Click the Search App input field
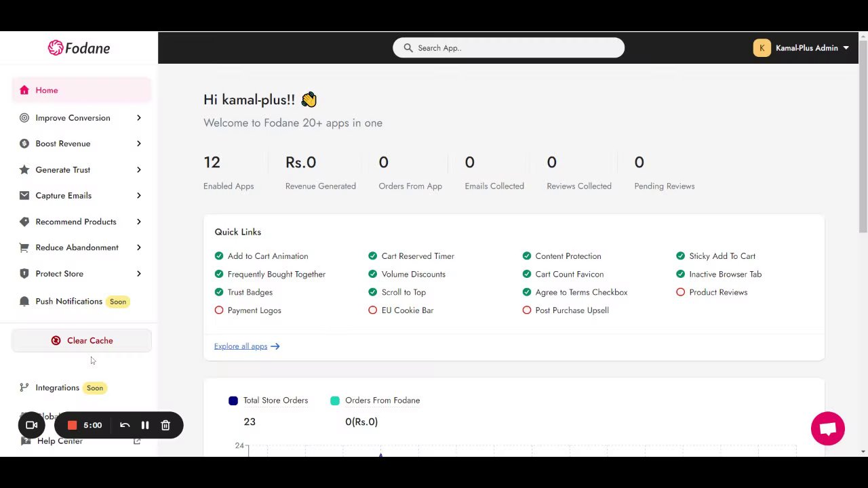Screen dimensions: 868x488 coord(509,48)
